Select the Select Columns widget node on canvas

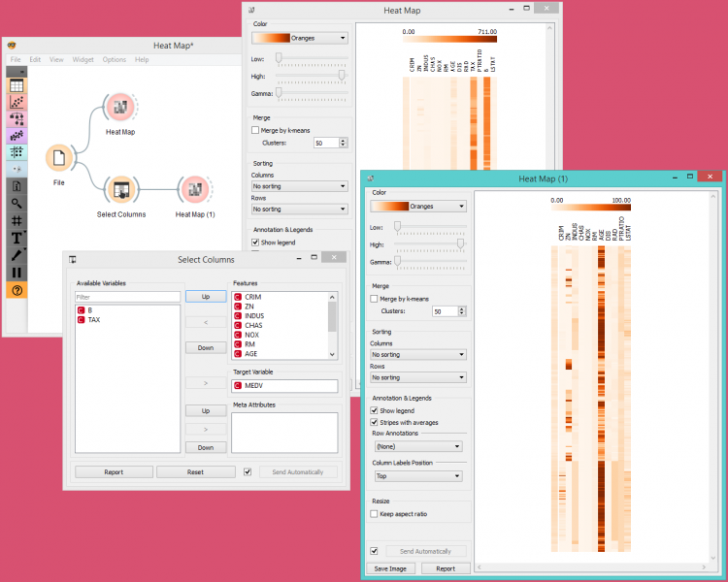pyautogui.click(x=121, y=189)
